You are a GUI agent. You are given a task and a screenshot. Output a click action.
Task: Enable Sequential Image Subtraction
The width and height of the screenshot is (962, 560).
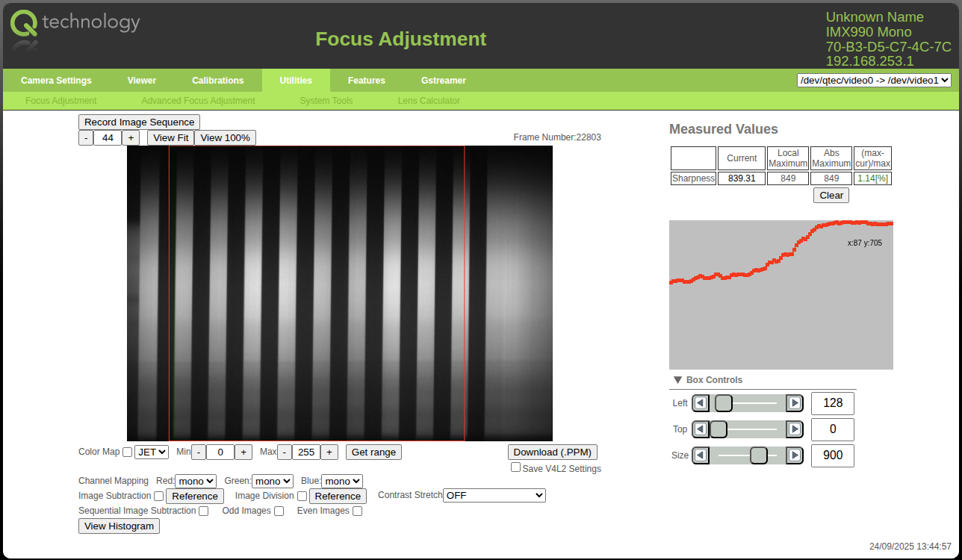[203, 511]
